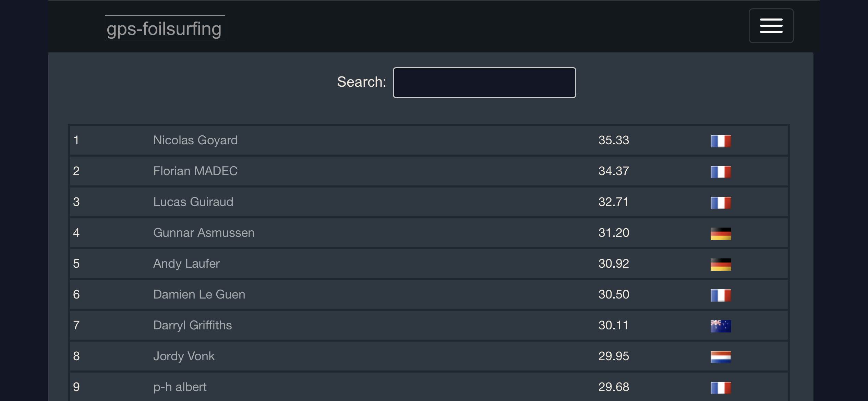The height and width of the screenshot is (401, 868).
Task: Open the hamburger navigation menu
Action: [771, 26]
